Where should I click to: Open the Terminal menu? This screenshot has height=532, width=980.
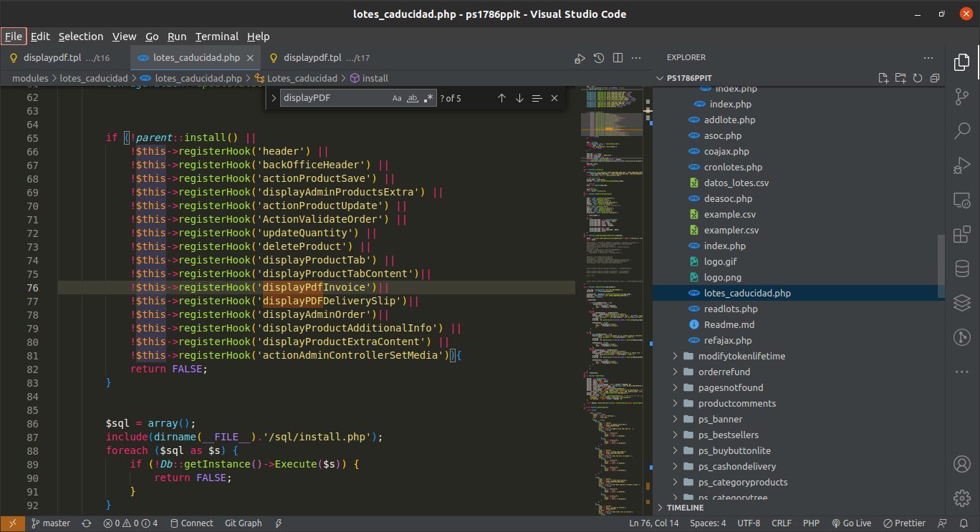pos(216,37)
